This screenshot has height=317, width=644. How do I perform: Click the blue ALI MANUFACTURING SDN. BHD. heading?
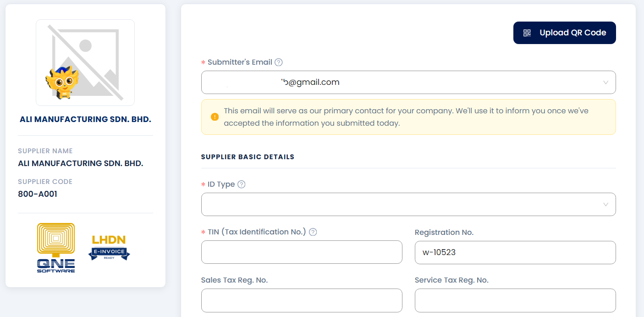85,119
